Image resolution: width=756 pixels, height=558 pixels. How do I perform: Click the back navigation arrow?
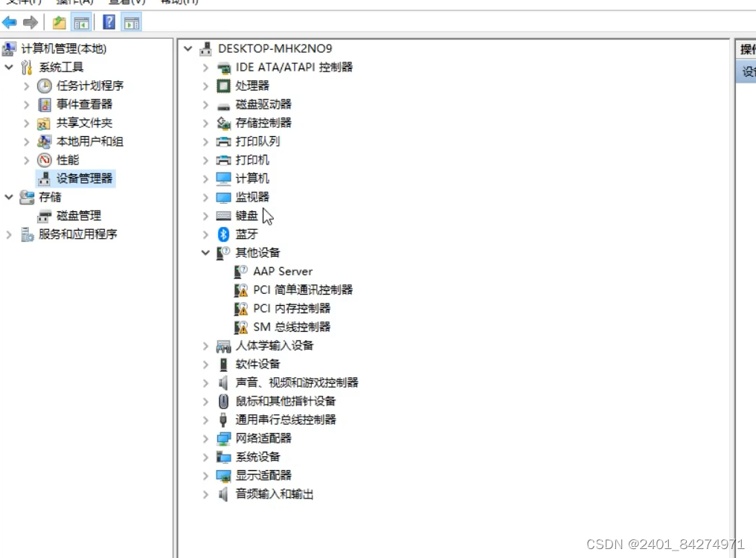tap(9, 22)
